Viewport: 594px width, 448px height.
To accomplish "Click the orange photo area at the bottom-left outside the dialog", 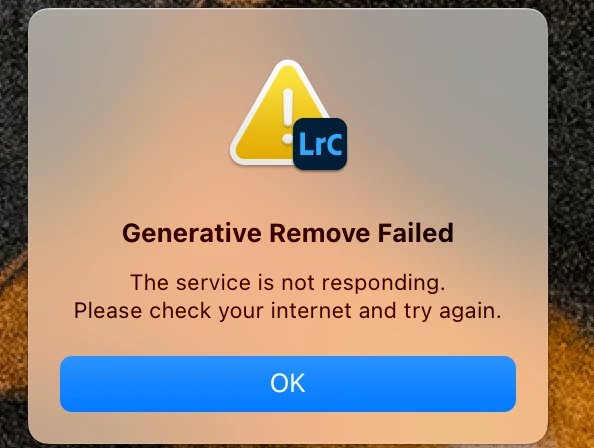I will point(13,341).
